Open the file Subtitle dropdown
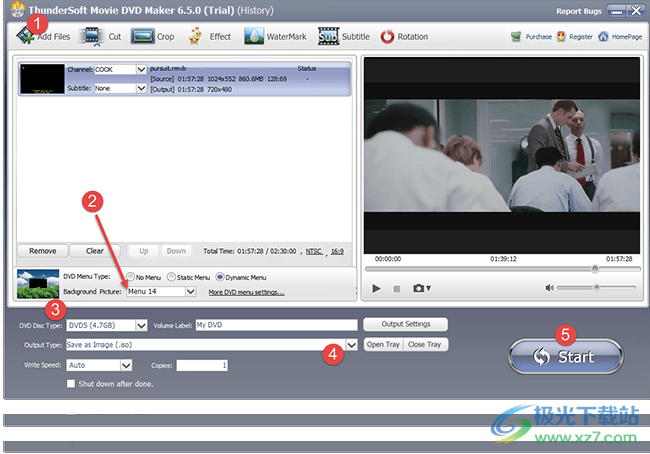 141,88
